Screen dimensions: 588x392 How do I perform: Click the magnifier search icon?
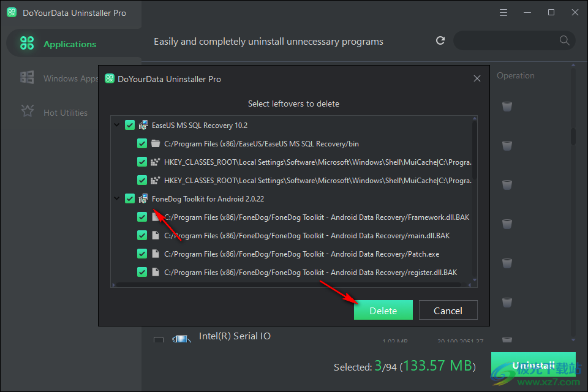[564, 40]
